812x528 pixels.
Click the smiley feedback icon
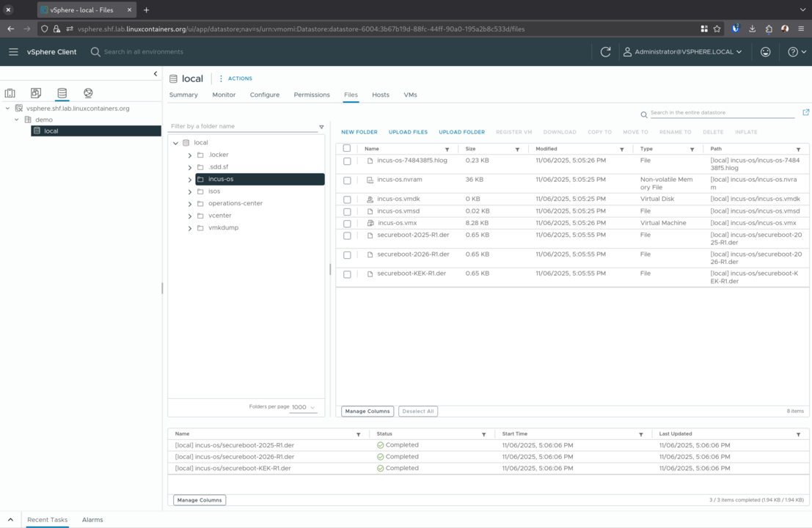tap(765, 52)
